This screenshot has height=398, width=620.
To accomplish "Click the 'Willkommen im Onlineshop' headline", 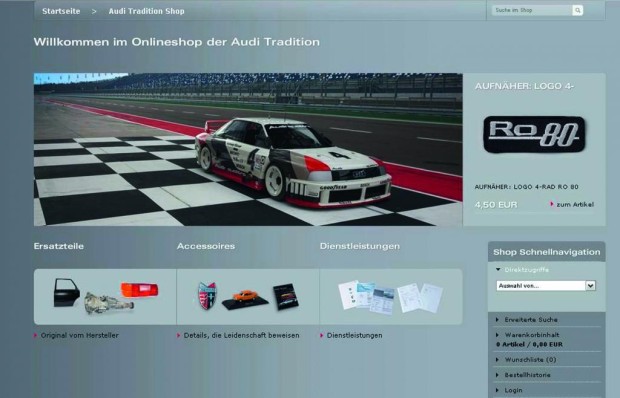I will tap(177, 41).
